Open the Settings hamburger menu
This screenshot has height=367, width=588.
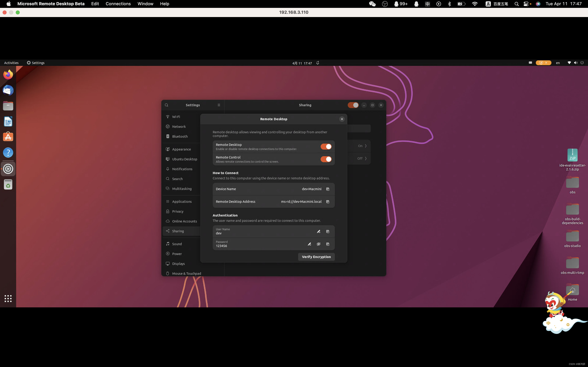tap(218, 105)
